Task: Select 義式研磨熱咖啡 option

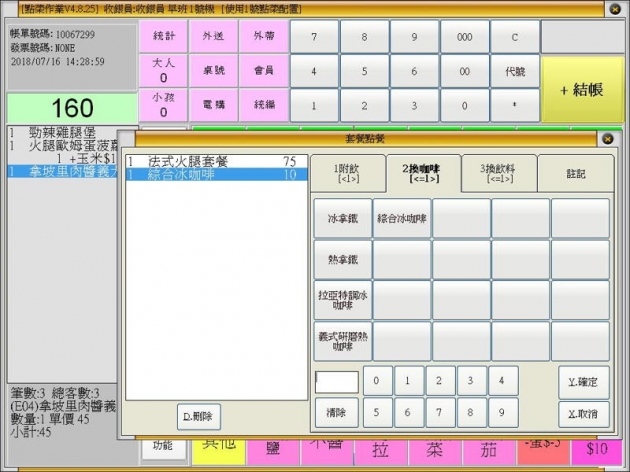Action: tap(342, 341)
